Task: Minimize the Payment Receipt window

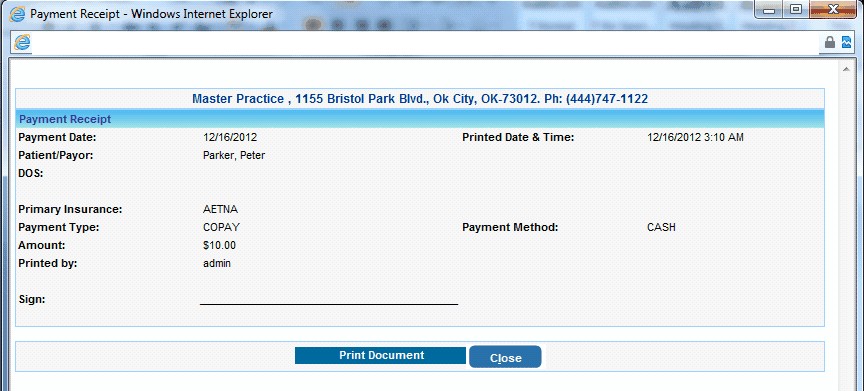Action: 769,10
